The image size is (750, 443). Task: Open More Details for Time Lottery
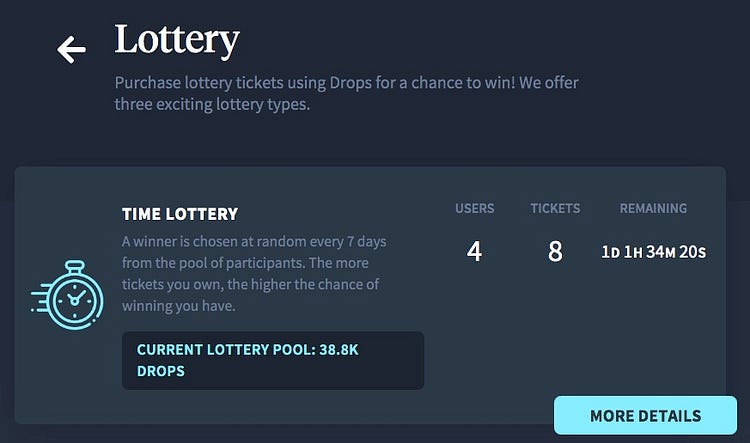tap(645, 415)
